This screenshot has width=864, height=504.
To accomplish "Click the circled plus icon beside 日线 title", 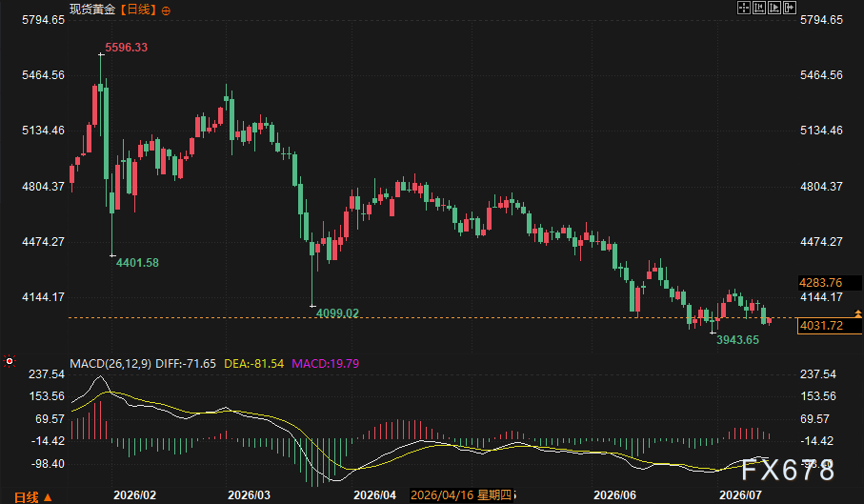I will pyautogui.click(x=166, y=10).
